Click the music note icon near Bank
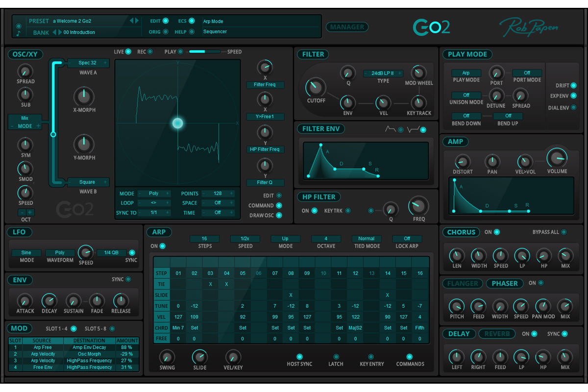Screen dimensions: 588x392 coord(19,33)
